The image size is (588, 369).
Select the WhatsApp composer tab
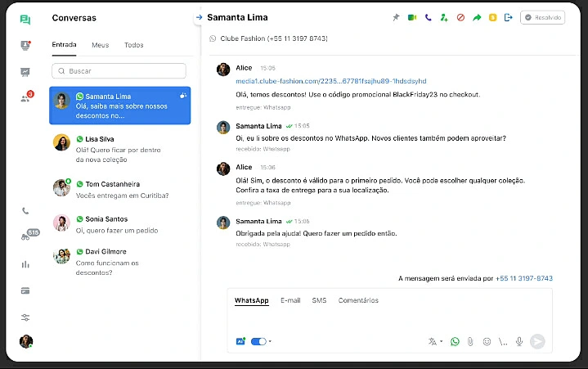pyautogui.click(x=252, y=300)
